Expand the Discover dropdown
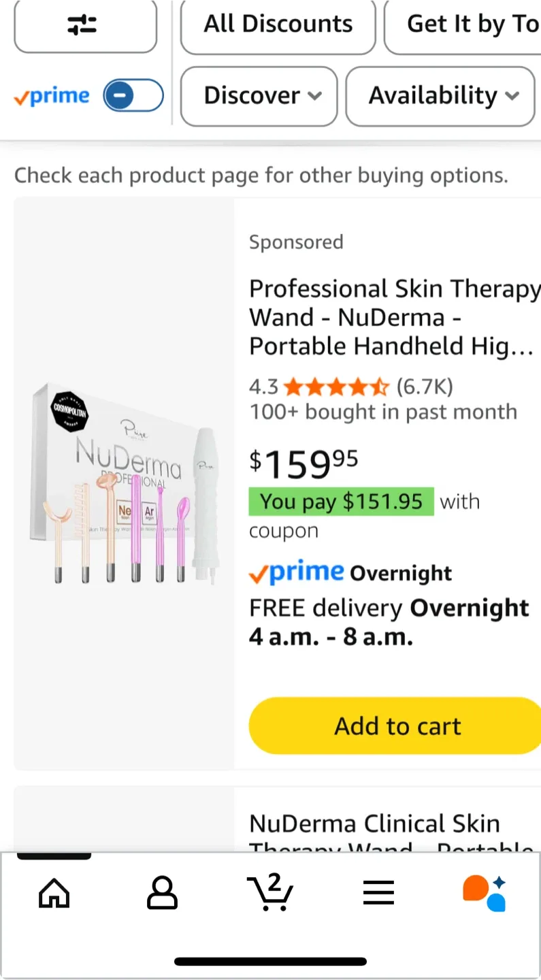Screen dimensions: 541x980 tap(259, 96)
